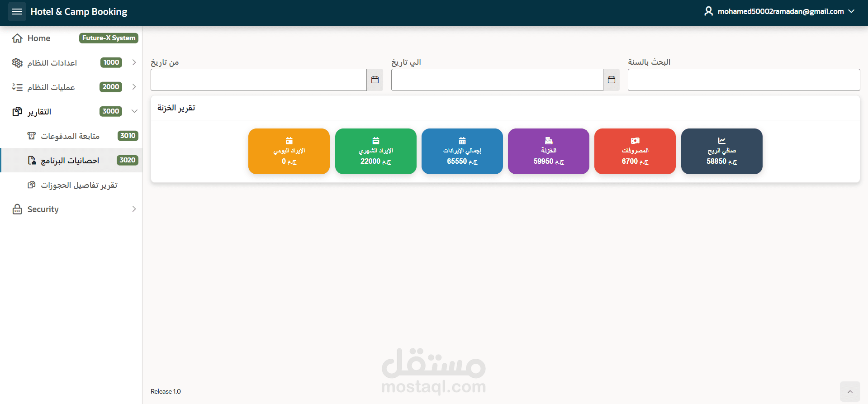Click the total revenue value 65550
The image size is (868, 404).
click(x=457, y=162)
